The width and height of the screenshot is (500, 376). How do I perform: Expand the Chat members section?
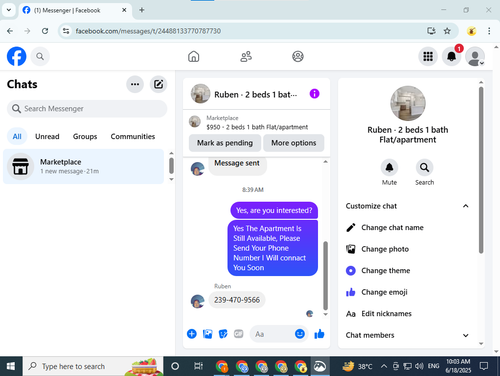(x=407, y=335)
